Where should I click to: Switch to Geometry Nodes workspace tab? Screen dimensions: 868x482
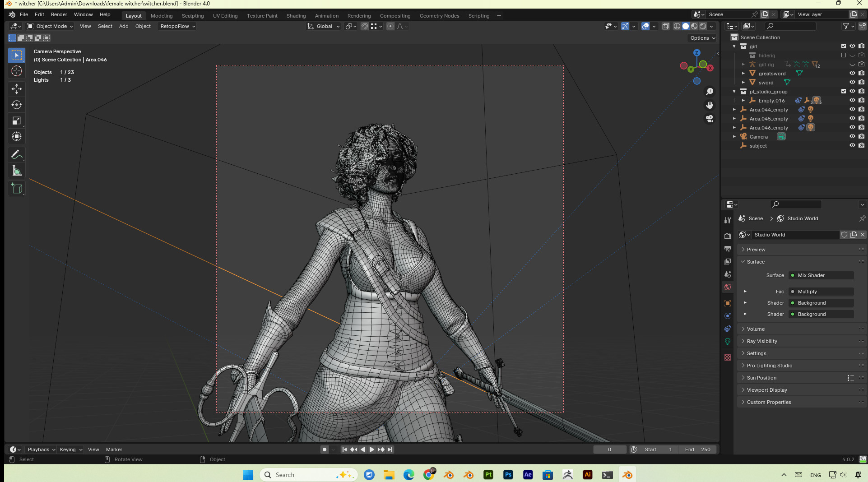(439, 16)
